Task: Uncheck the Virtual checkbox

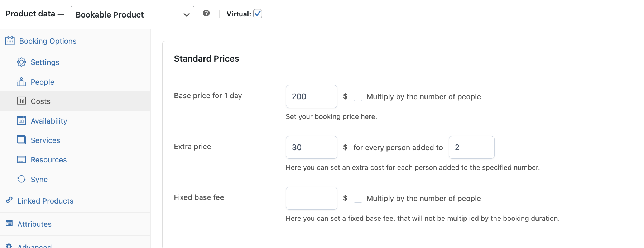Action: coord(258,14)
